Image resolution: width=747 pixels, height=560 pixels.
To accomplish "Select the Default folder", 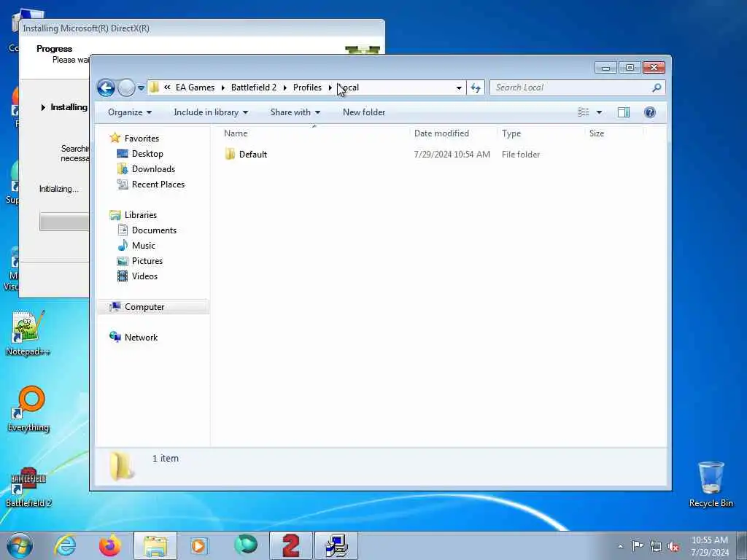I will pos(253,155).
